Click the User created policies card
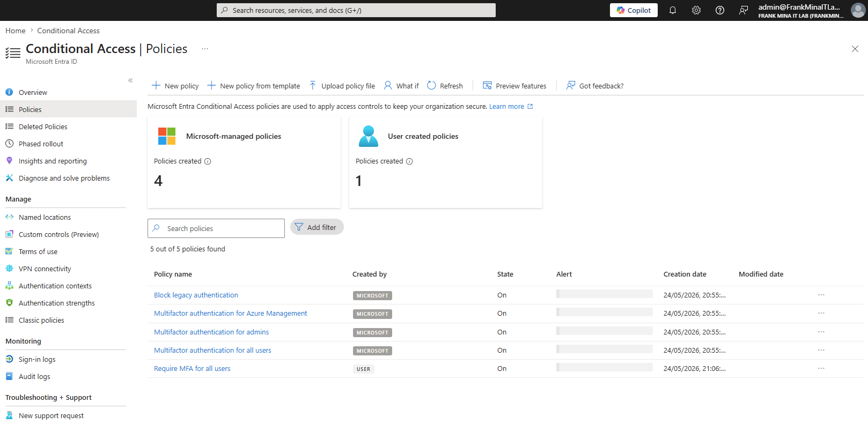This screenshot has width=868, height=424. [x=446, y=162]
